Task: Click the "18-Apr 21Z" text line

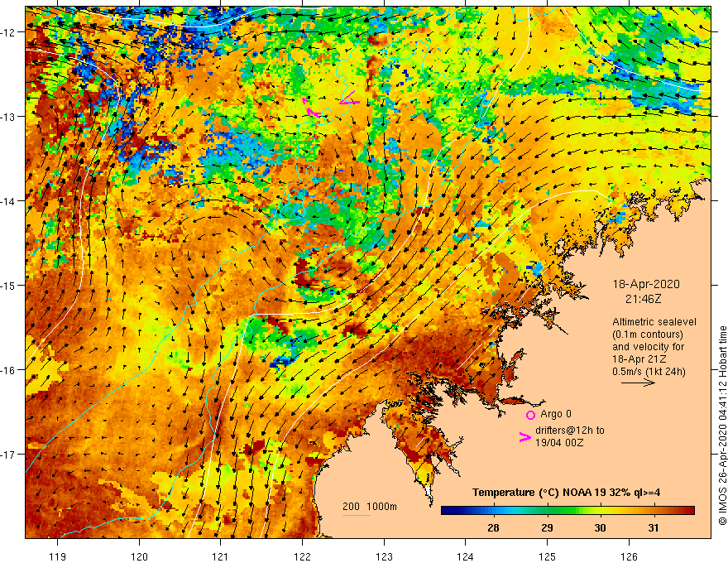Action: 639,359
